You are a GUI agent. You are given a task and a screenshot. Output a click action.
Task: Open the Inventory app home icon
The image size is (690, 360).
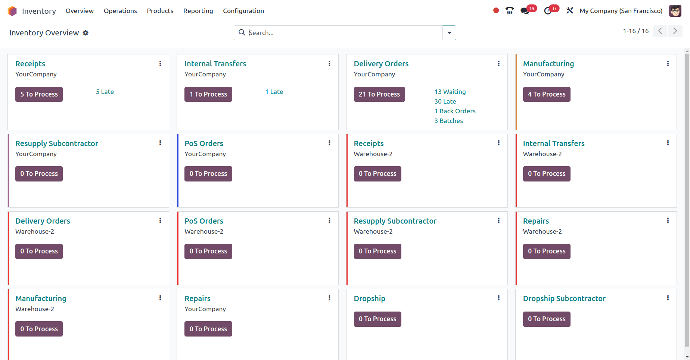coord(12,11)
